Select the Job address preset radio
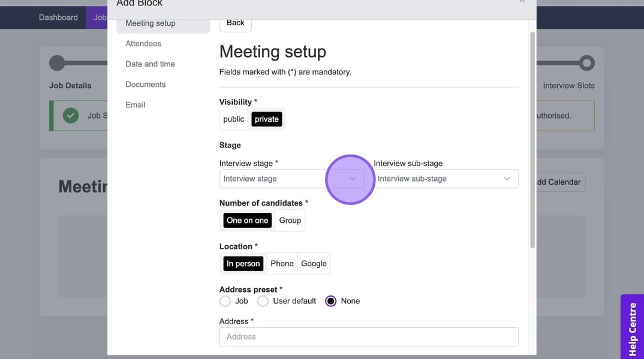 pos(225,301)
